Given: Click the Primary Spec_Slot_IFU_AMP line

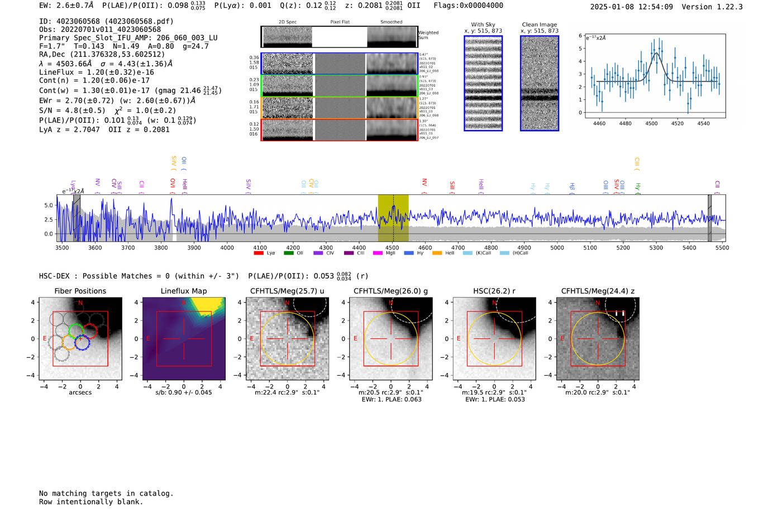Looking at the screenshot, I should coord(128,38).
